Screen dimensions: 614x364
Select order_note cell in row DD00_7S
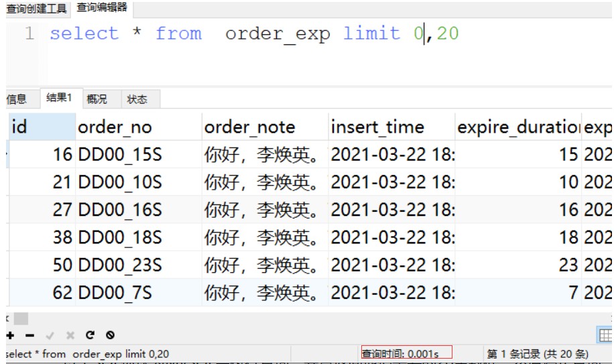coord(265,293)
